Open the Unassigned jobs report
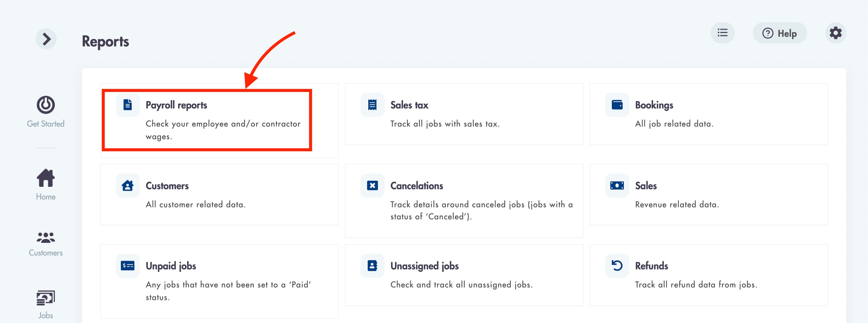The image size is (868, 323). click(425, 266)
